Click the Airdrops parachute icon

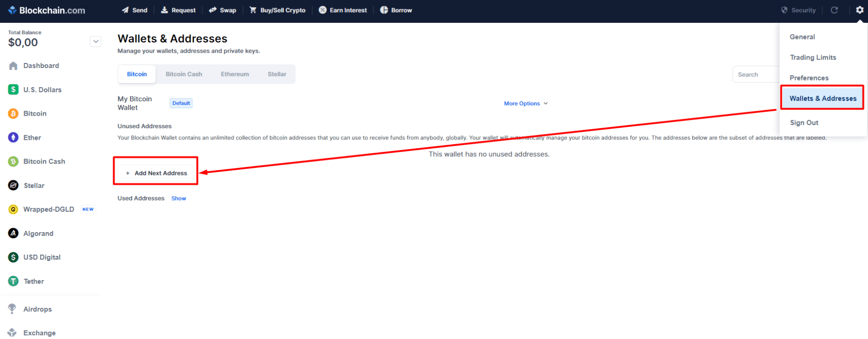pyautogui.click(x=12, y=309)
